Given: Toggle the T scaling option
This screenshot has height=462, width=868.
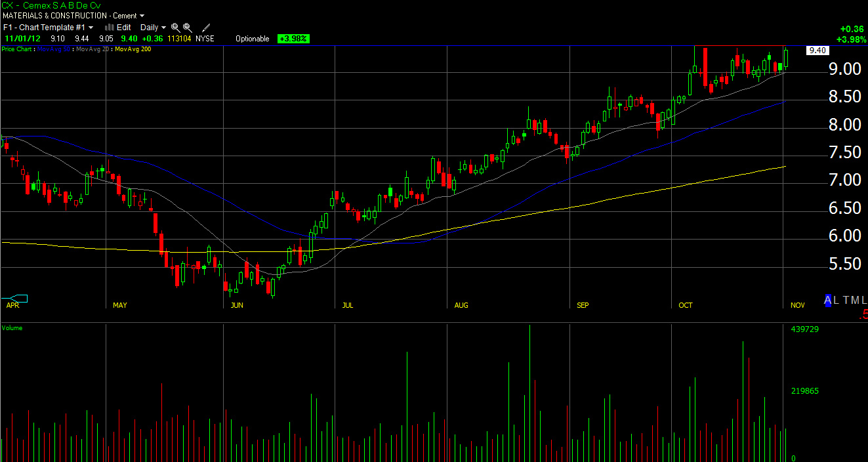Looking at the screenshot, I should point(846,300).
